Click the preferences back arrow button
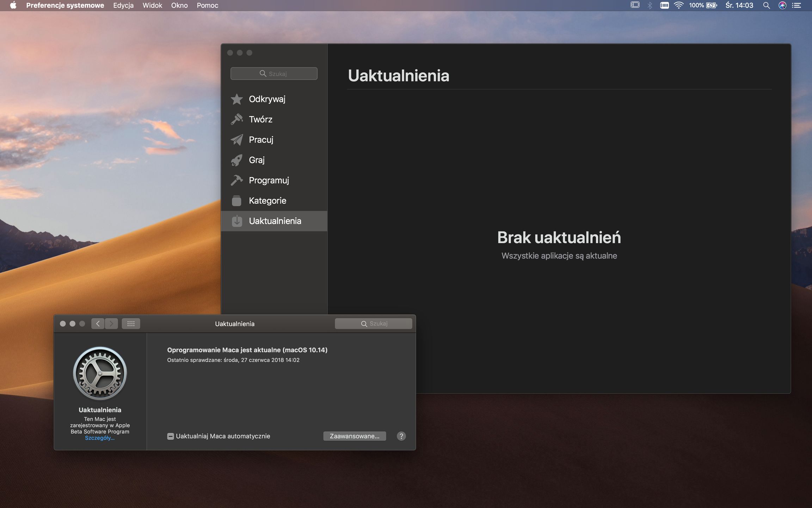 pos(98,323)
